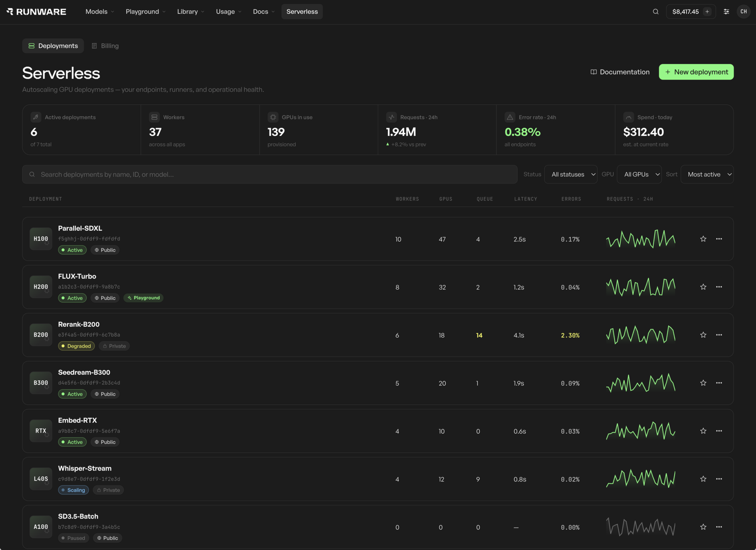Click the Private badge on Whisper-Stream

[x=108, y=490]
